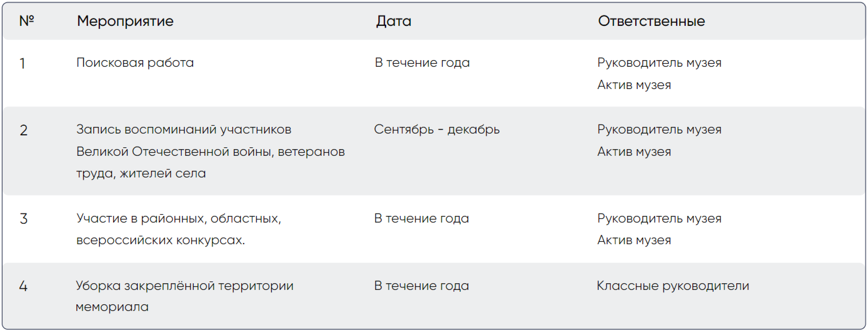This screenshot has width=868, height=332.
Task: Click the 'Дата' column header
Action: [394, 21]
